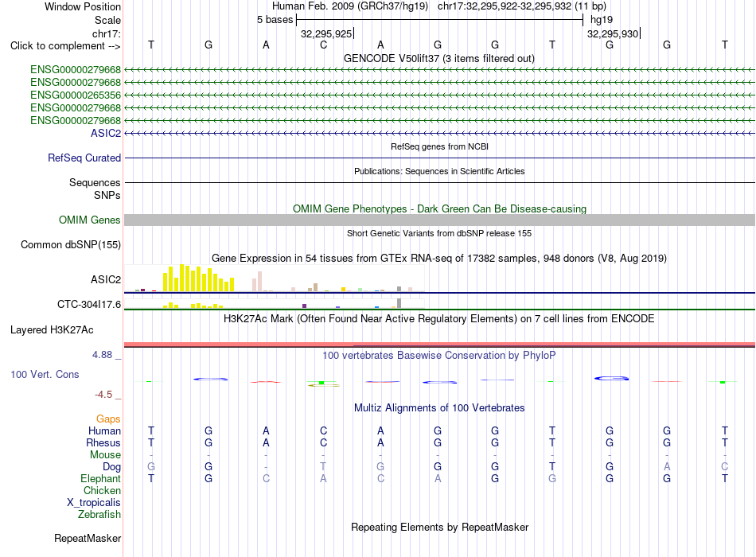Click the 32,295,925 position marker
The image size is (756, 557).
tap(326, 33)
